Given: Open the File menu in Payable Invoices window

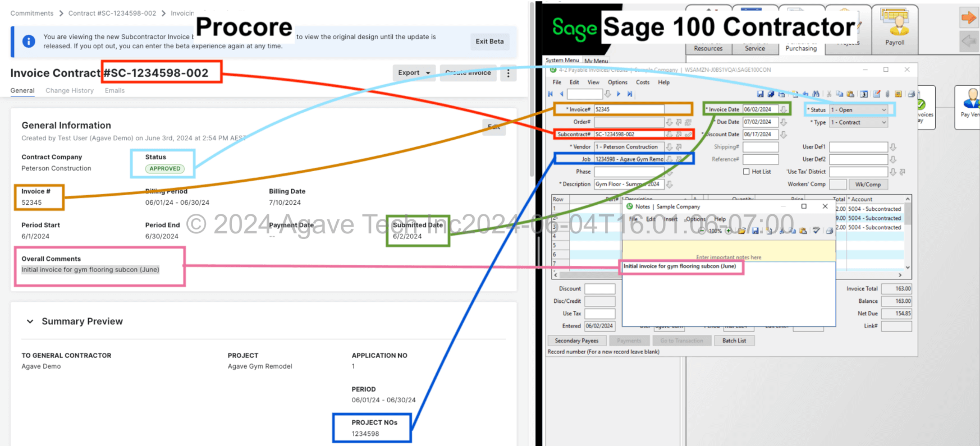Looking at the screenshot, I should pos(557,82).
